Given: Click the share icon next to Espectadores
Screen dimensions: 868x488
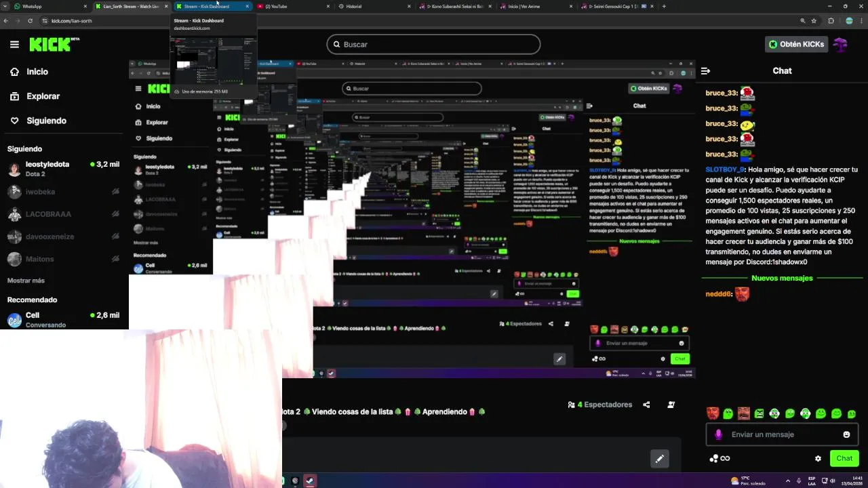Looking at the screenshot, I should click(646, 405).
